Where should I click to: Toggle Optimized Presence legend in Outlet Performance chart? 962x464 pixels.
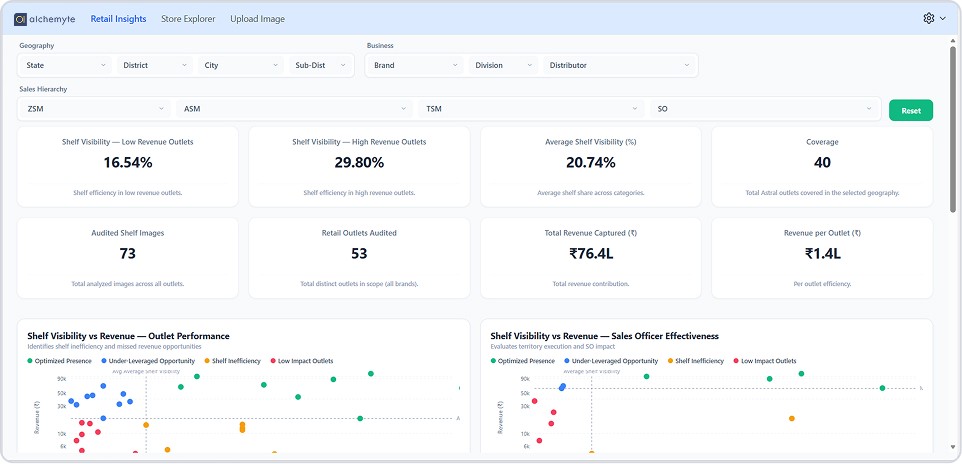click(x=60, y=361)
